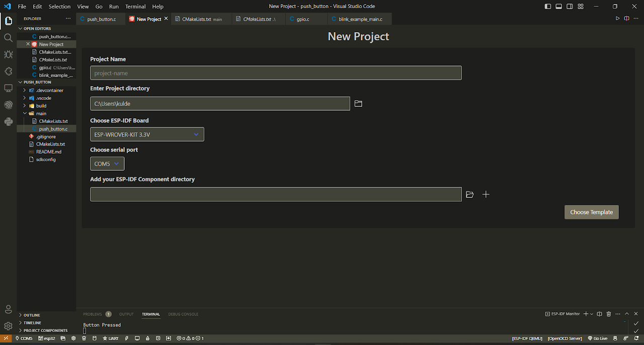Open the Search view in activity bar

(8, 38)
